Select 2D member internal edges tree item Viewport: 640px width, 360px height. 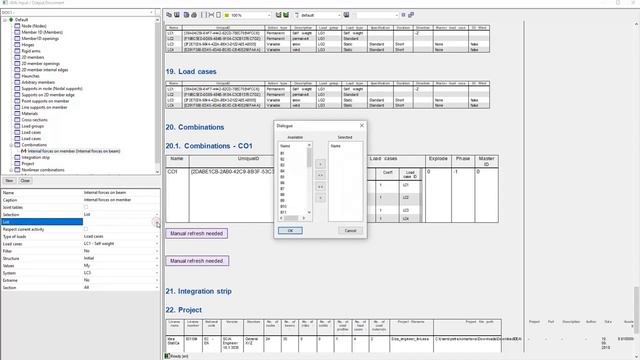[x=44, y=70]
